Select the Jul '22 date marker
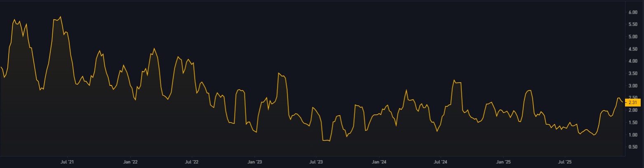 coord(192,162)
